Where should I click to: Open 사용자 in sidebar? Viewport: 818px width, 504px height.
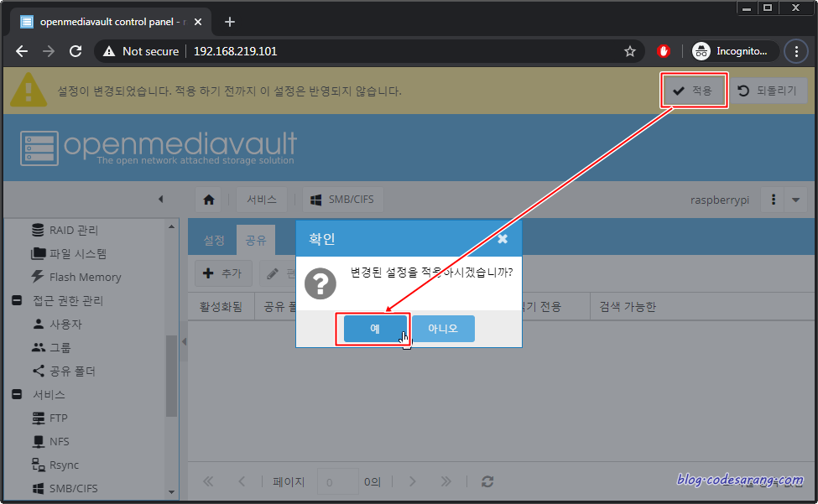tap(65, 324)
